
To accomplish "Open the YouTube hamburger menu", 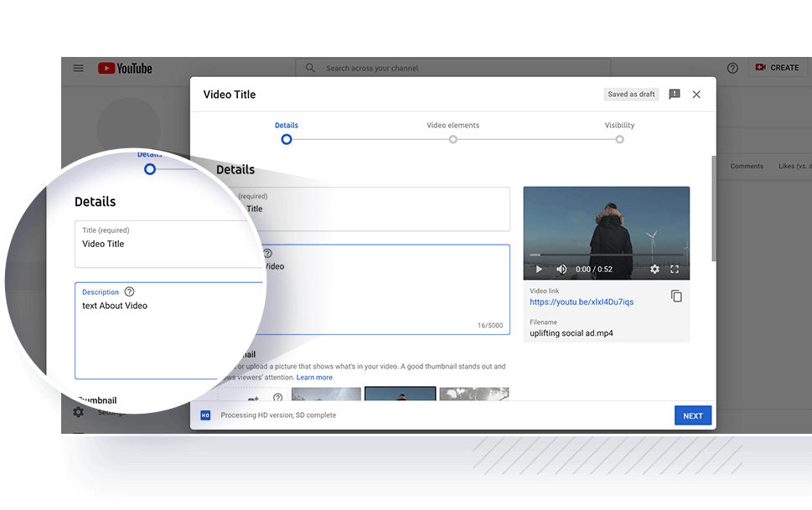I will click(x=78, y=69).
